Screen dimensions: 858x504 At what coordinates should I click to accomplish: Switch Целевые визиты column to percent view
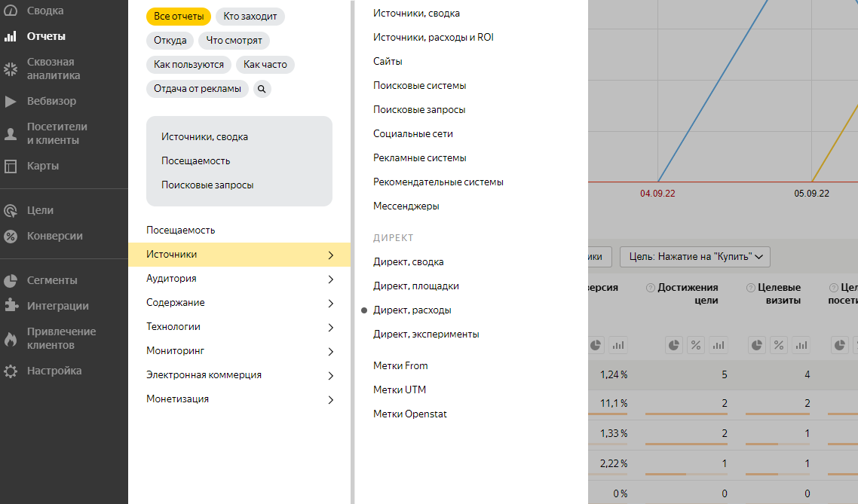point(779,345)
